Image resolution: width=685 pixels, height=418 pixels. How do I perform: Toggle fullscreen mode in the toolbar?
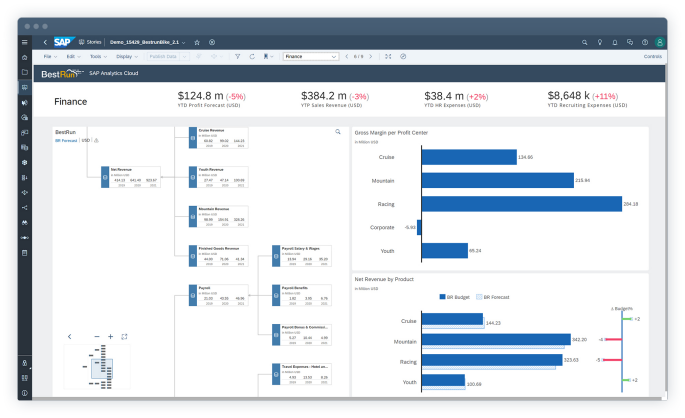point(388,57)
